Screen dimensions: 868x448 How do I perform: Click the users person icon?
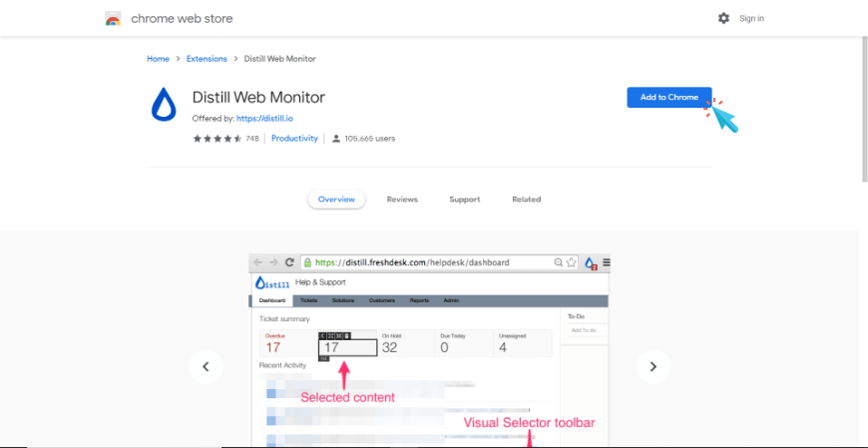pyautogui.click(x=336, y=139)
